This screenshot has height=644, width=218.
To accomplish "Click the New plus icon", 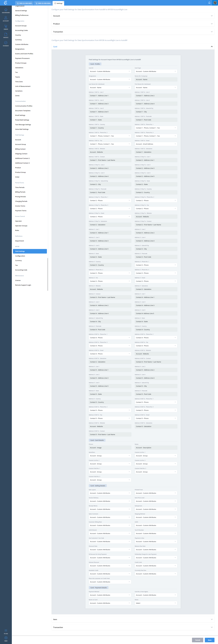I will point(6,638).
